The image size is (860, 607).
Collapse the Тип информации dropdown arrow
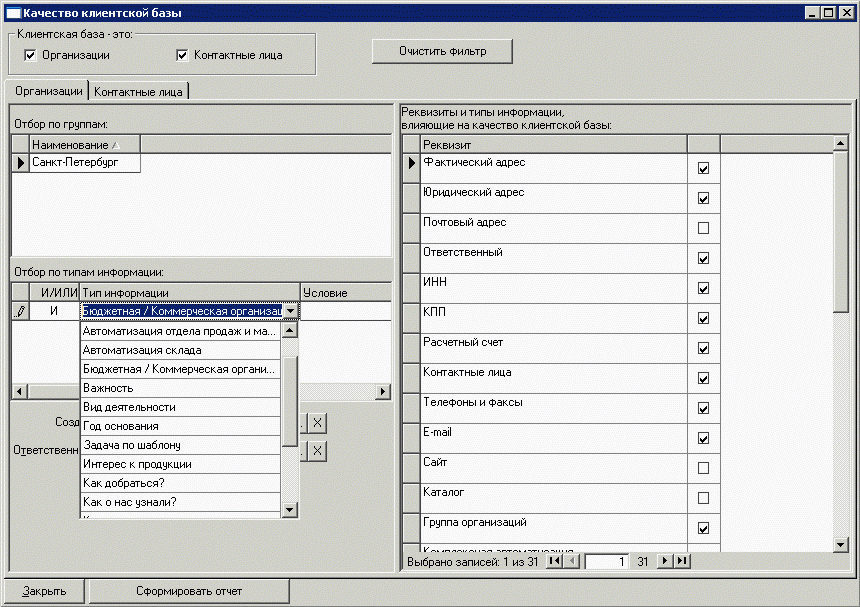(291, 311)
